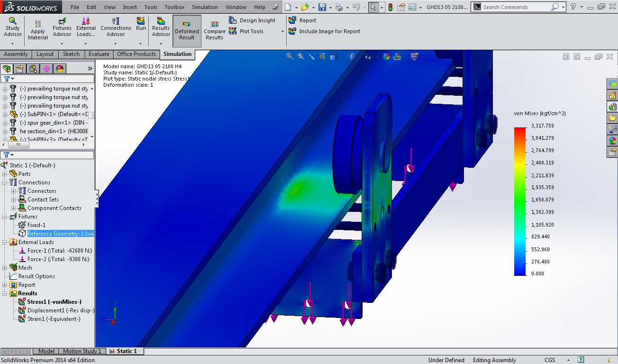This screenshot has width=618, height=364.
Task: Expand hidden manager tabs chevron
Action: click(x=90, y=68)
